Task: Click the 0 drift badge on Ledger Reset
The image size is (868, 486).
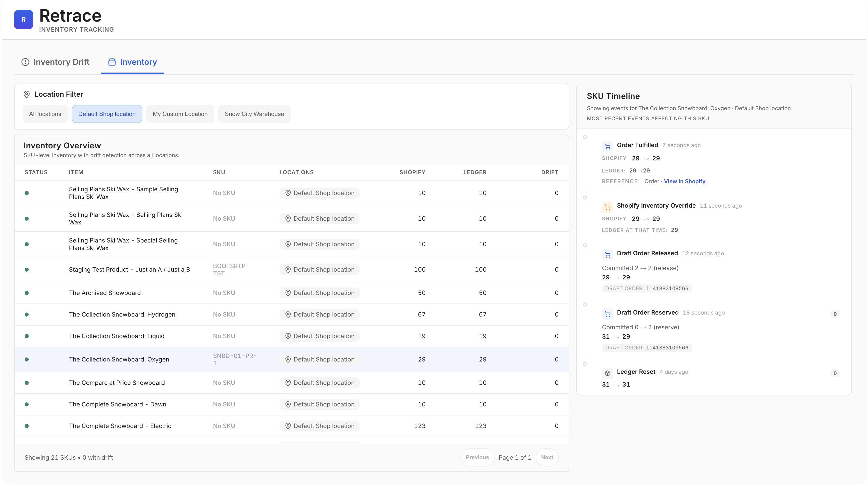Action: (x=835, y=373)
